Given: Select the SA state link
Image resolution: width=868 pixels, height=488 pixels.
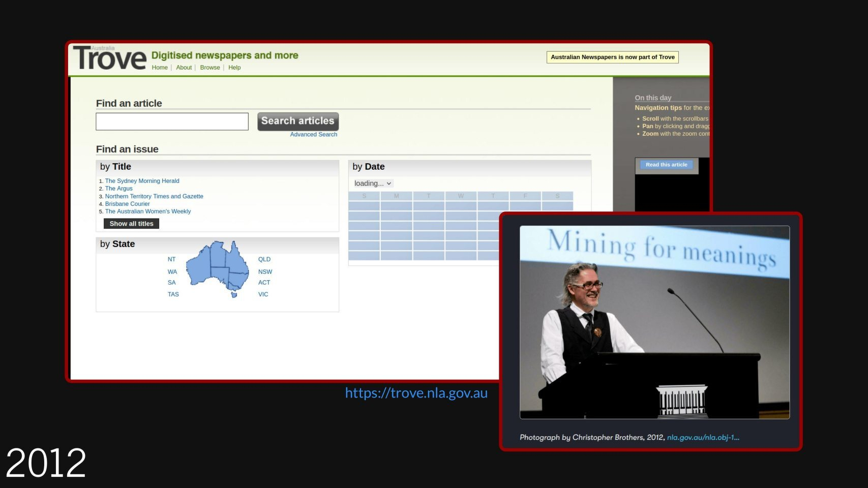Looking at the screenshot, I should (x=172, y=283).
